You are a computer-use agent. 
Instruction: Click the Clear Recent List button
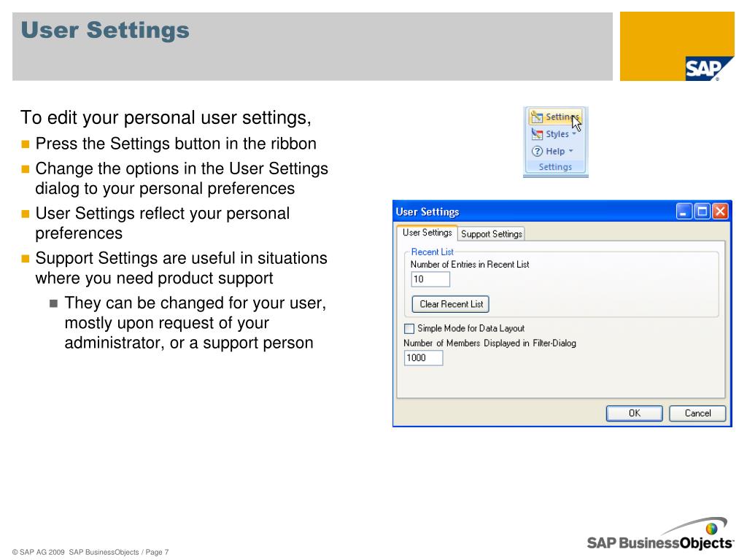[451, 304]
